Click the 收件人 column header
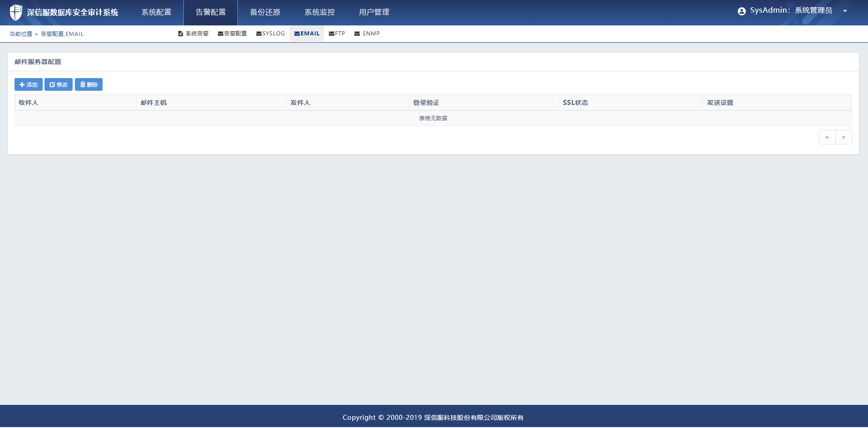 (x=29, y=103)
